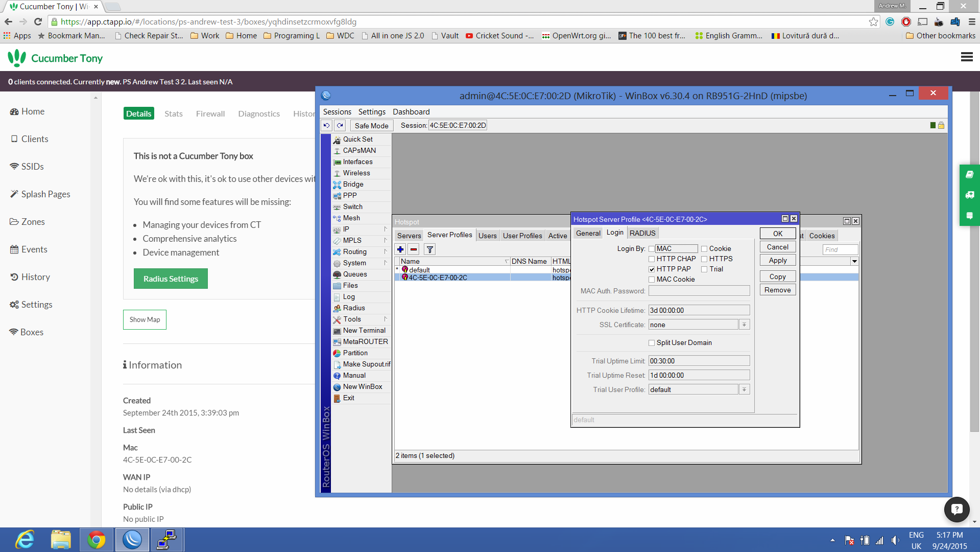Click the redo arrow in WinBox toolbar
This screenshot has width=980, height=552.
(340, 125)
